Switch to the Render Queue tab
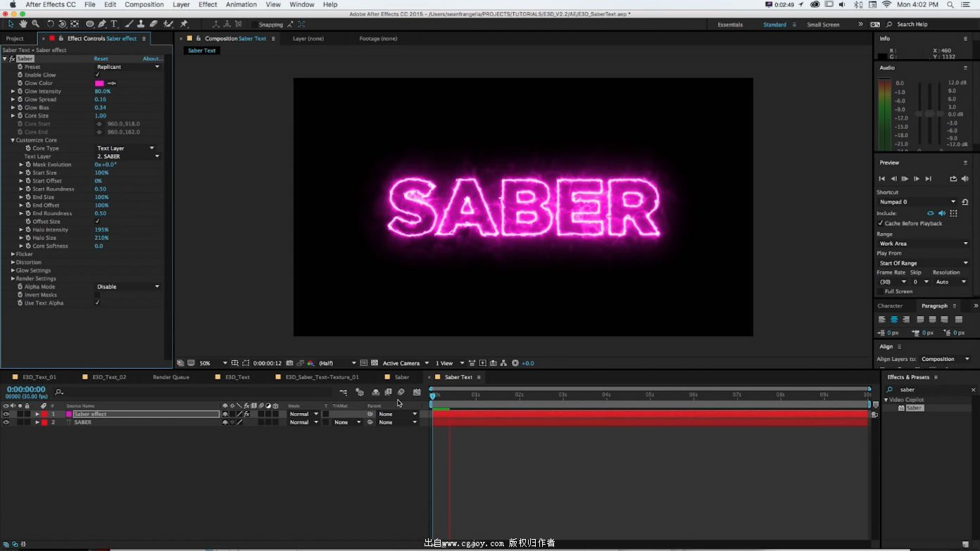980x551 pixels. [171, 377]
